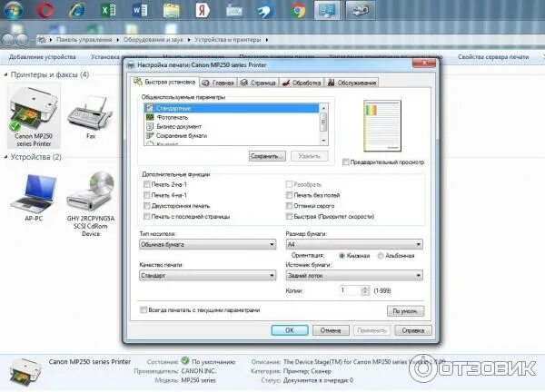Click the Cancel button
545x392 pixels.
click(331, 330)
